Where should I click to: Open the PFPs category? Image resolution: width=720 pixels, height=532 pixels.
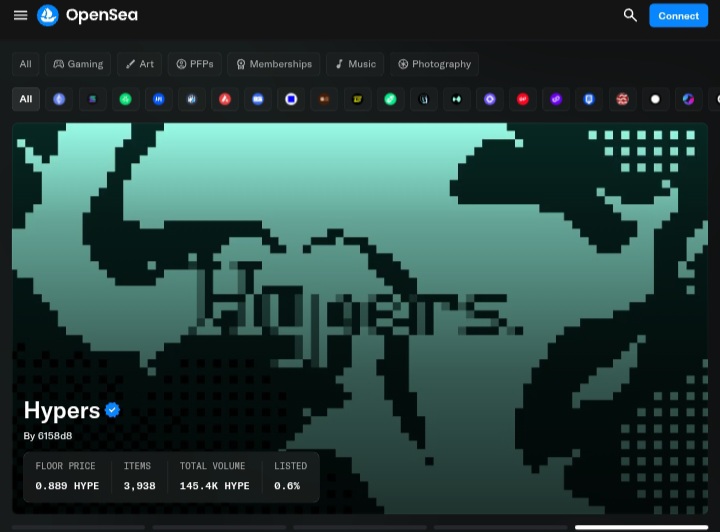click(x=195, y=64)
